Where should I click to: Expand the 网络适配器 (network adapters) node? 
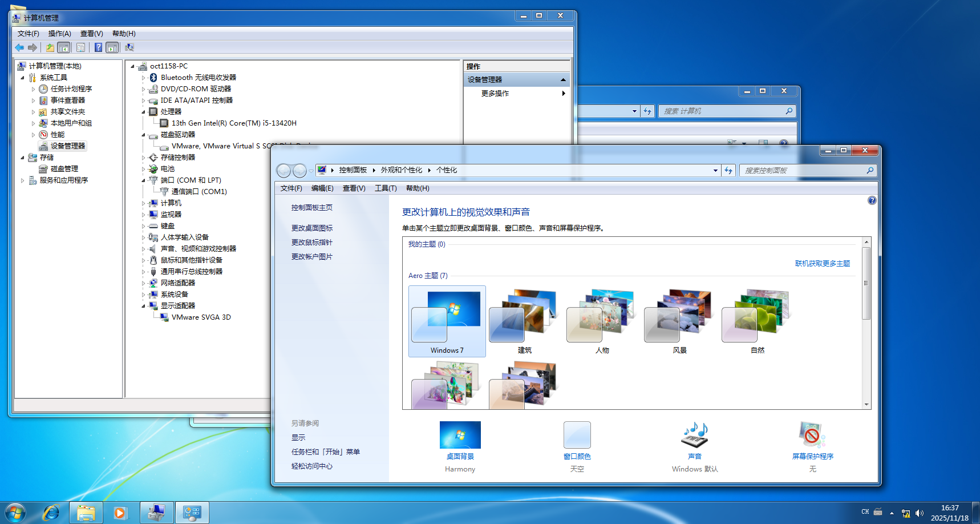144,283
